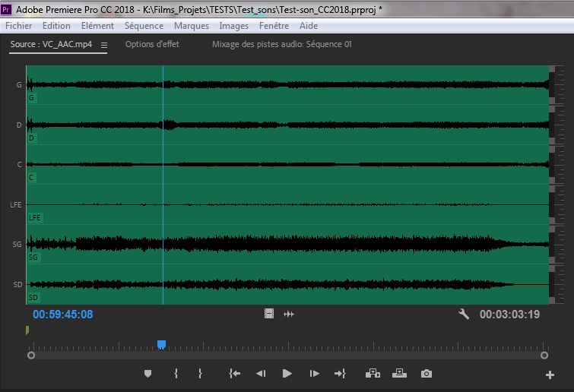Screen dimensions: 574x392
Task: Step back one frame
Action: 261,373
